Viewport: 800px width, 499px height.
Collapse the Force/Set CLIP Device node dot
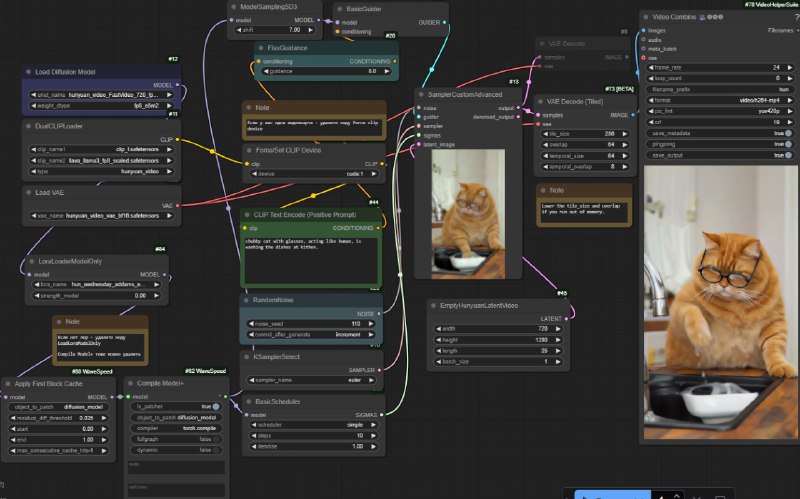[x=249, y=150]
